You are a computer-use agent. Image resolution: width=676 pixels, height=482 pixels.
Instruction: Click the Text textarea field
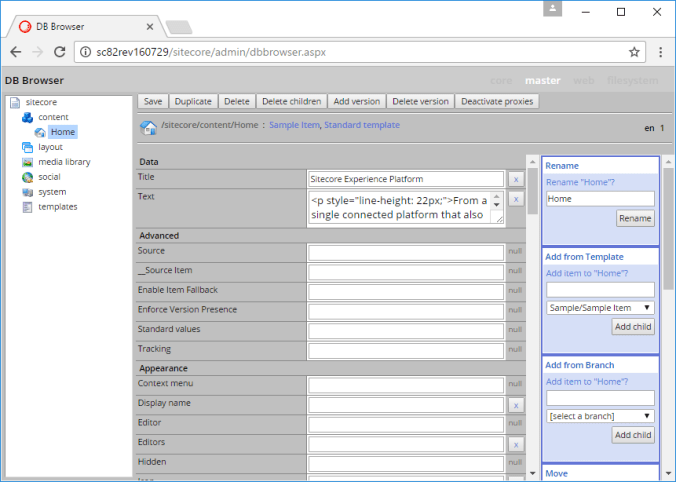click(x=406, y=208)
